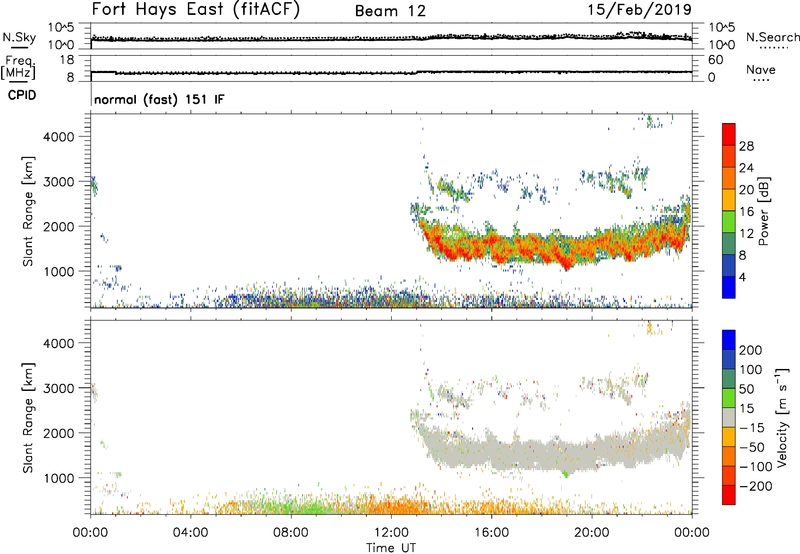Click the '08:00' time axis label
800x554 pixels.
click(x=291, y=533)
